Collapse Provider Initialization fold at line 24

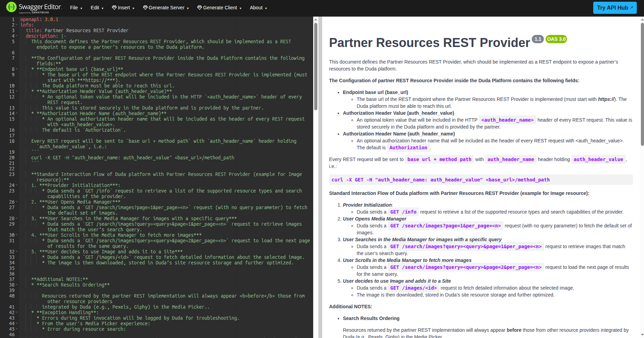[x=17, y=186]
